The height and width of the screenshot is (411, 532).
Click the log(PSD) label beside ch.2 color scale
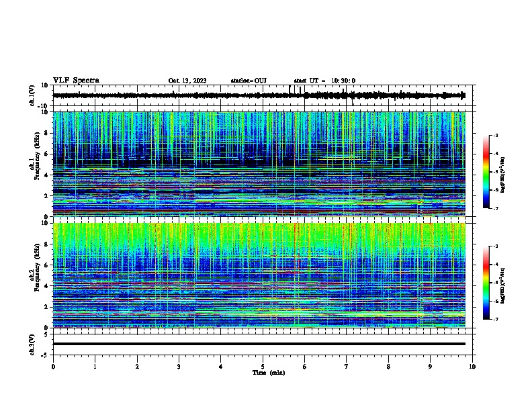tap(502, 285)
